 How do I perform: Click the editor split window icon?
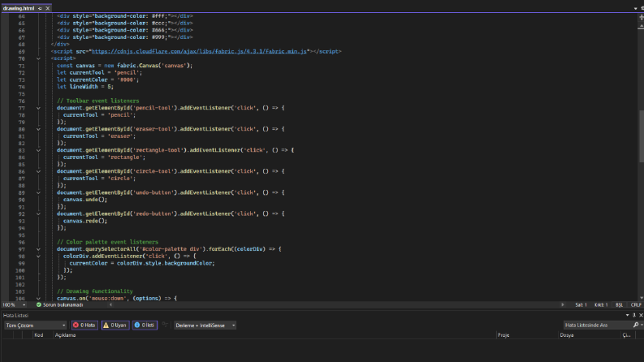(x=641, y=17)
